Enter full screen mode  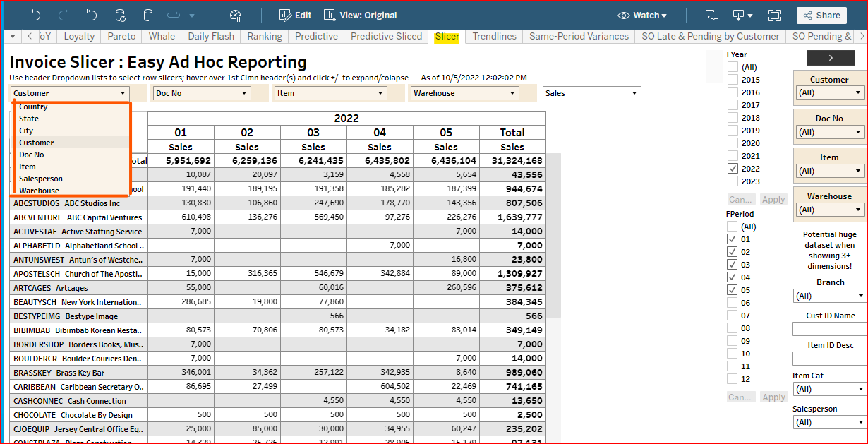point(775,15)
